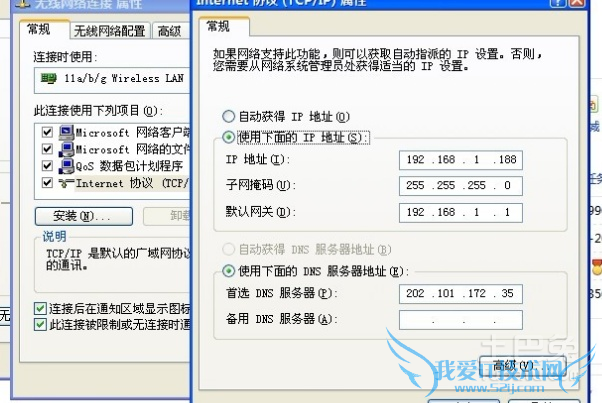Screen dimensions: 602x403
Task: Click the 高级(V) button in TCP/IP dialog
Action: point(523,366)
